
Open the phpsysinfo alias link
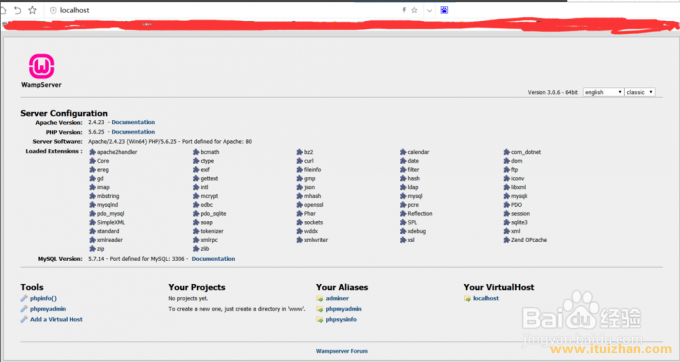341,320
